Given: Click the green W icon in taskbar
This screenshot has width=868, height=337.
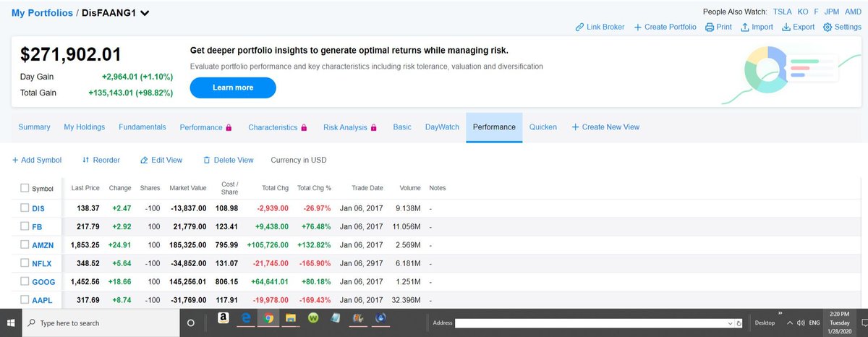Looking at the screenshot, I should coord(313,318).
